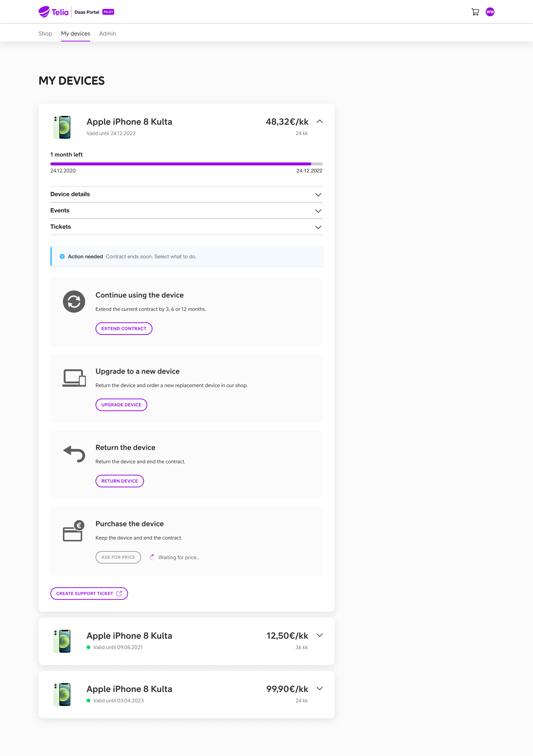Expand the 12,50€/kk iPhone card
This screenshot has height=756, width=533.
click(x=319, y=635)
